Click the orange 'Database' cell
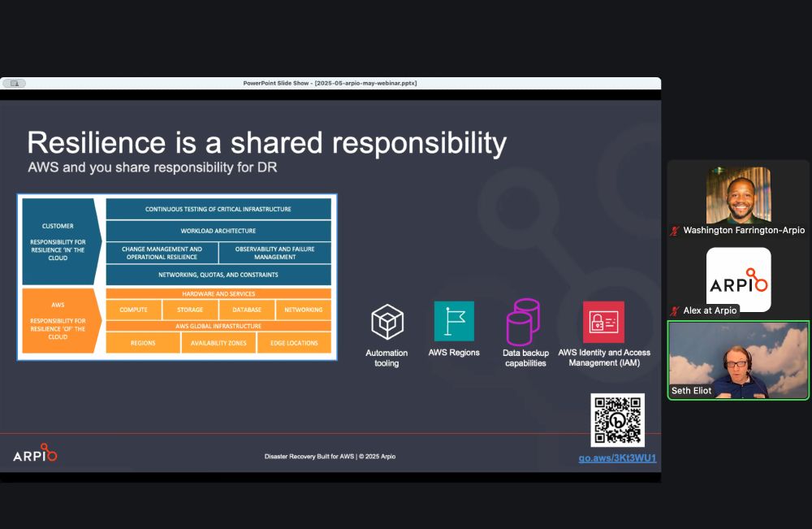This screenshot has width=812, height=529. (247, 310)
